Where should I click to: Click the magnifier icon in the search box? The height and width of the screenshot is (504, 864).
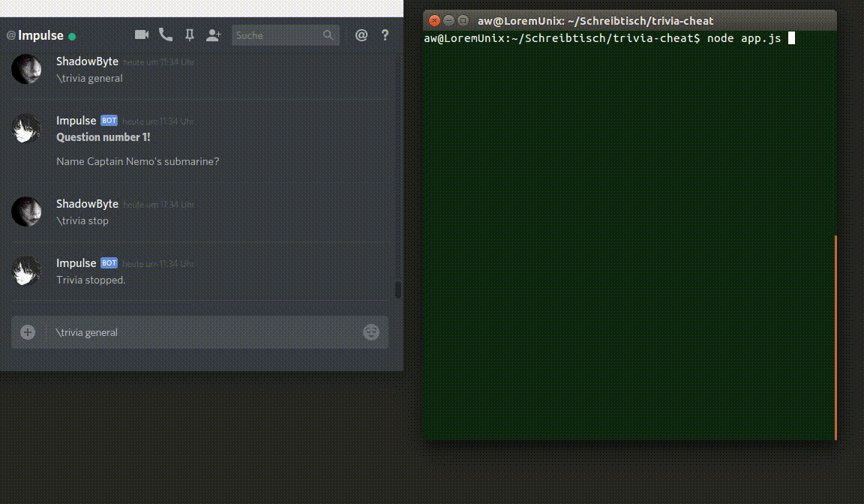pyautogui.click(x=328, y=35)
